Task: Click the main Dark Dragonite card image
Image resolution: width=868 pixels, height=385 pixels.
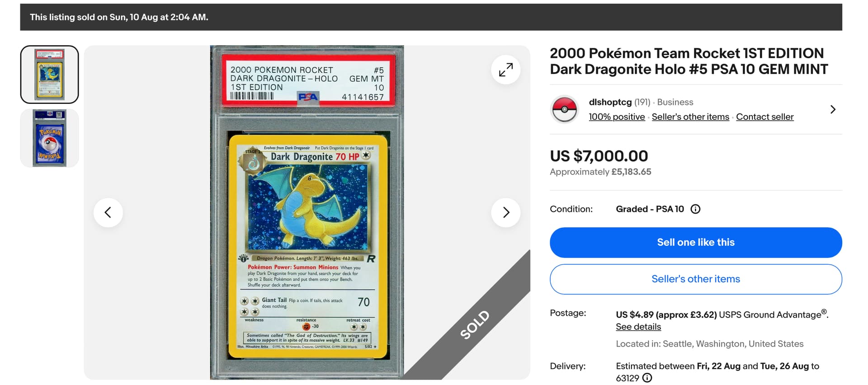Action: pyautogui.click(x=307, y=212)
